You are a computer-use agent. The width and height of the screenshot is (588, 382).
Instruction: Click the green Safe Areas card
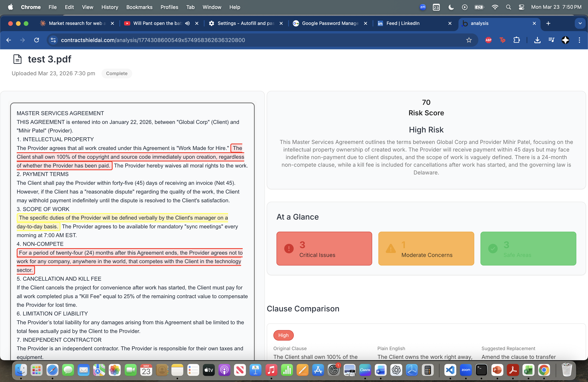coord(528,249)
